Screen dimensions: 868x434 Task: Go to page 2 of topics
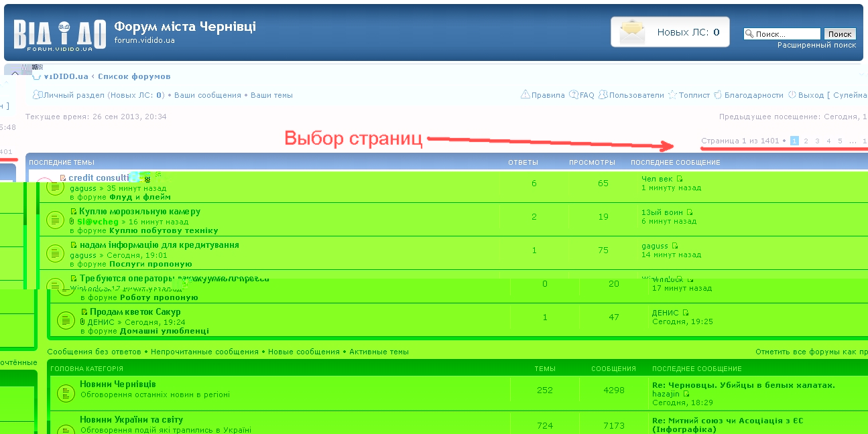tap(806, 141)
